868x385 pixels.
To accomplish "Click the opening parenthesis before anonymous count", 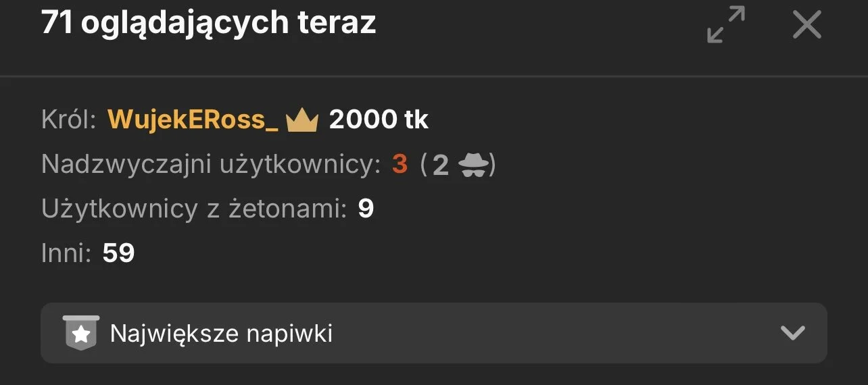I will tap(424, 165).
